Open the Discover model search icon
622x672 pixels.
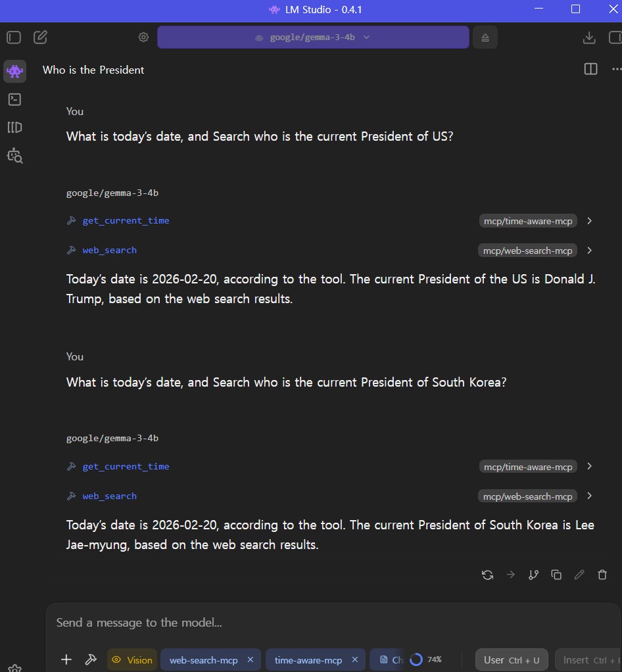point(14,156)
